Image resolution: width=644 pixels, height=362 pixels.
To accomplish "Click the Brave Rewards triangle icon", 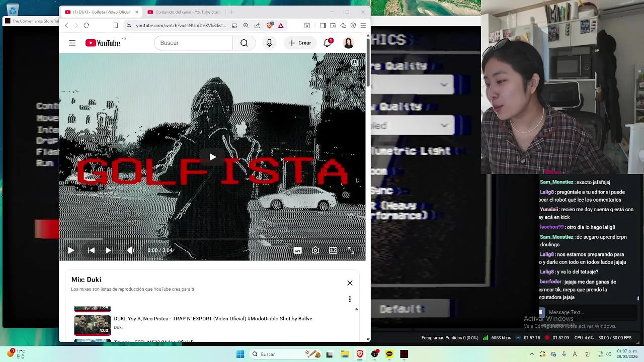I will coord(281,26).
